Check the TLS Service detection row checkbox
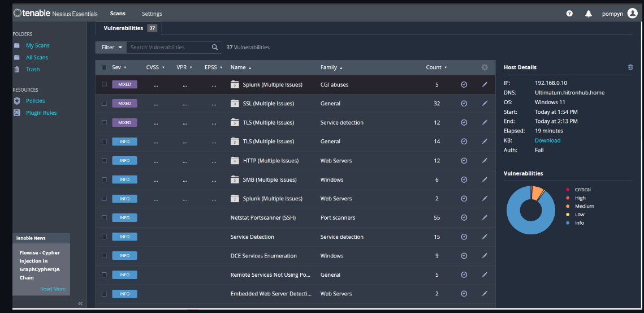The width and height of the screenshot is (644, 313). click(x=105, y=122)
